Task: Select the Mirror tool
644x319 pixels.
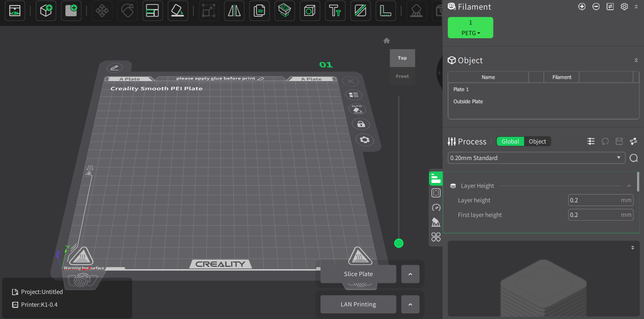Action: pyautogui.click(x=234, y=11)
